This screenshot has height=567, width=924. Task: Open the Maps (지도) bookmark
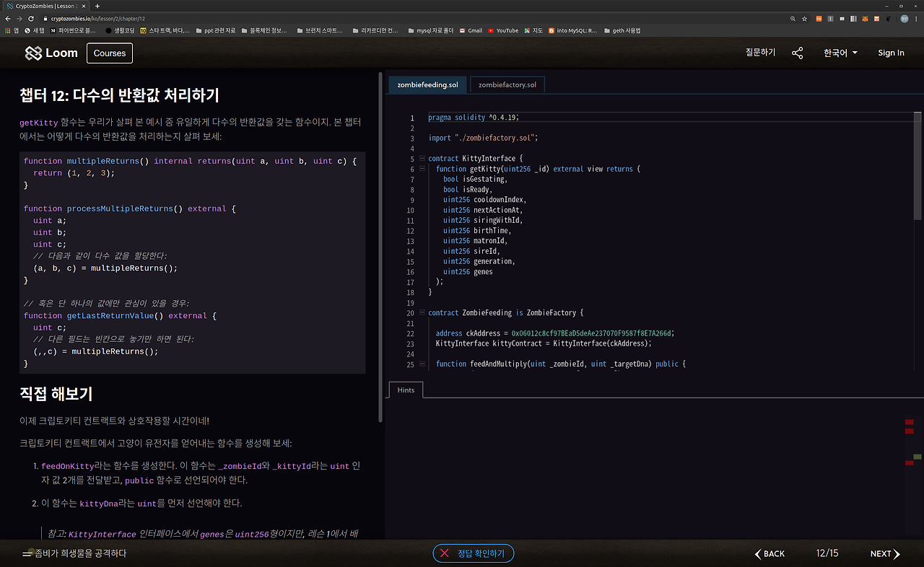(x=533, y=30)
